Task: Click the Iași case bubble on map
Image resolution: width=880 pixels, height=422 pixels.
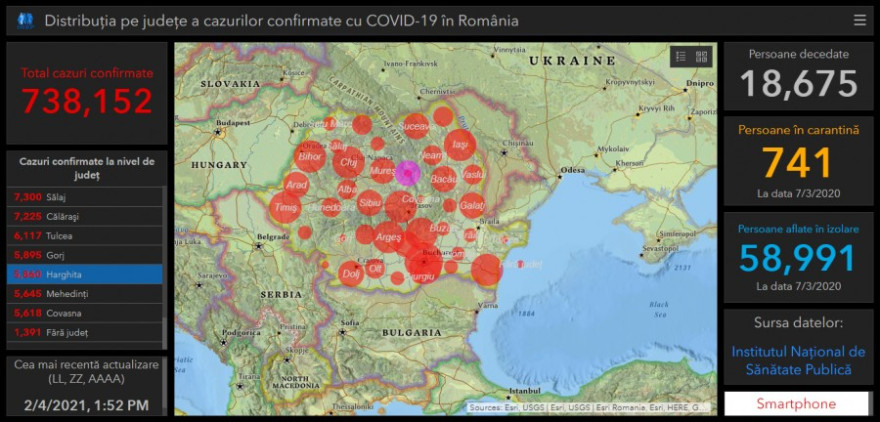Action: pos(459,145)
